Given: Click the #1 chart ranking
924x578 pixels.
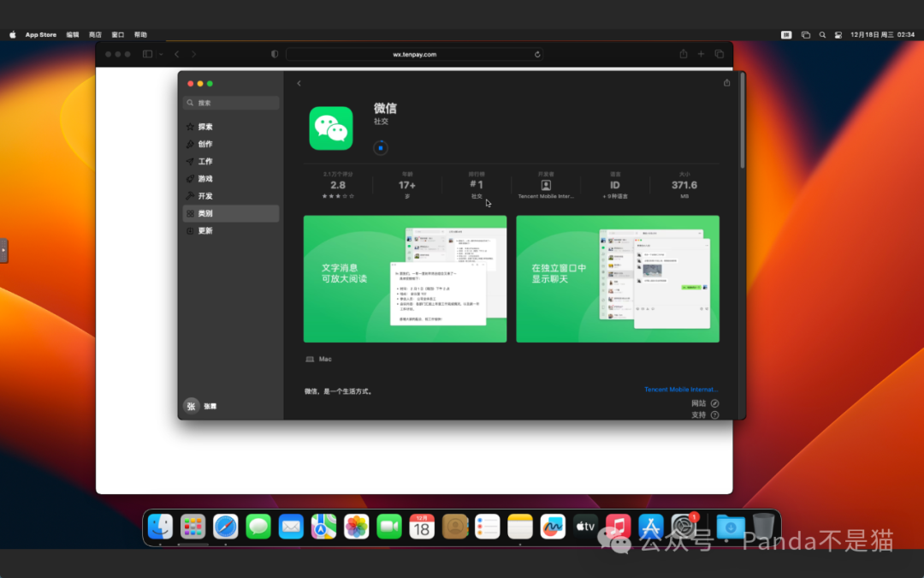Looking at the screenshot, I should click(477, 185).
